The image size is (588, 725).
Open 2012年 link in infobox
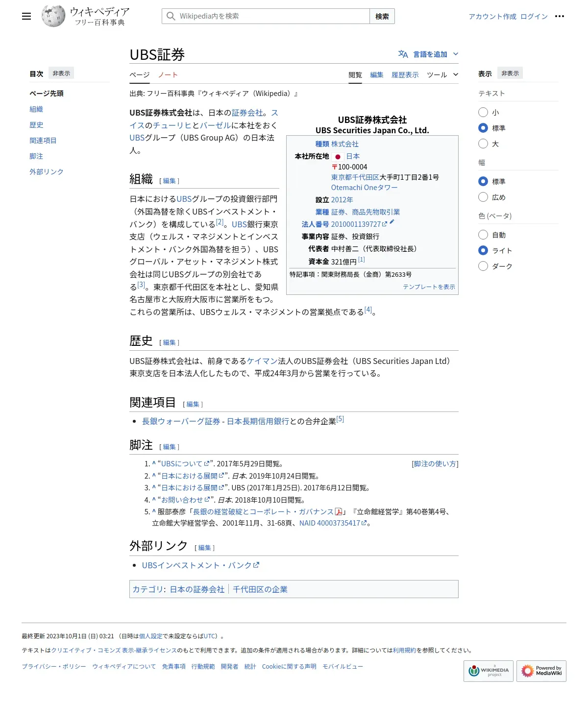342,200
